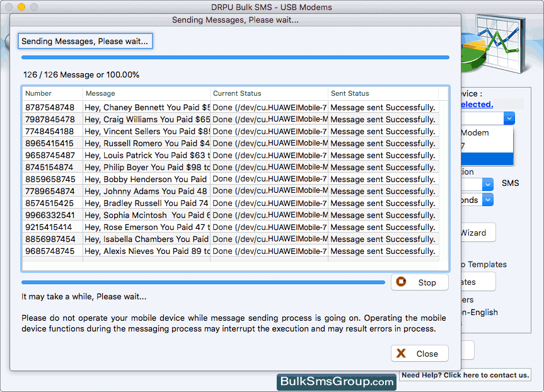Select the row with number 8787548748

pos(231,107)
